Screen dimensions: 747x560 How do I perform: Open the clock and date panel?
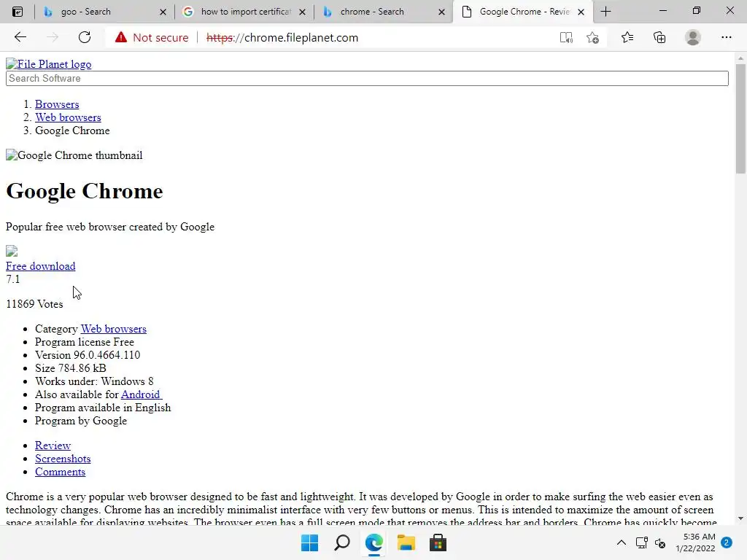pos(695,542)
